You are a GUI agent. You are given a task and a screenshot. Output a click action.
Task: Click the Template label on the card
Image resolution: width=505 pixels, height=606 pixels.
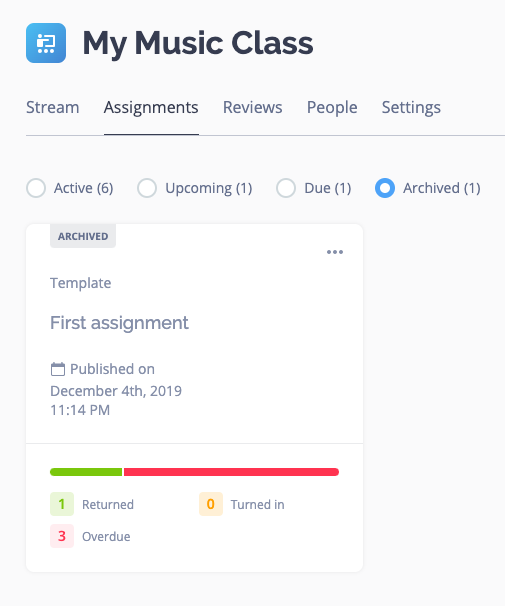[x=81, y=283]
